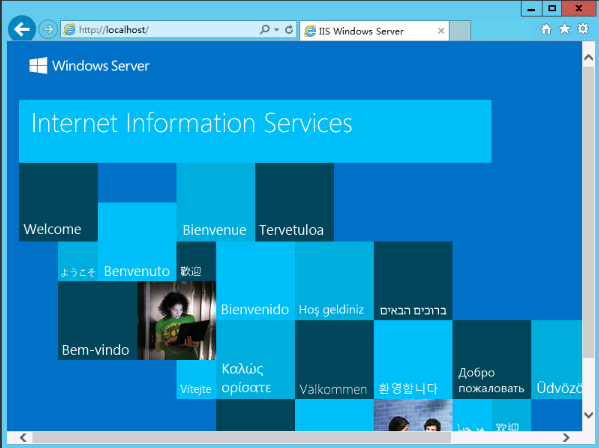Viewport: 599px width, 448px height.
Task: Expand the address bar search dropdown arrow
Action: click(x=277, y=30)
